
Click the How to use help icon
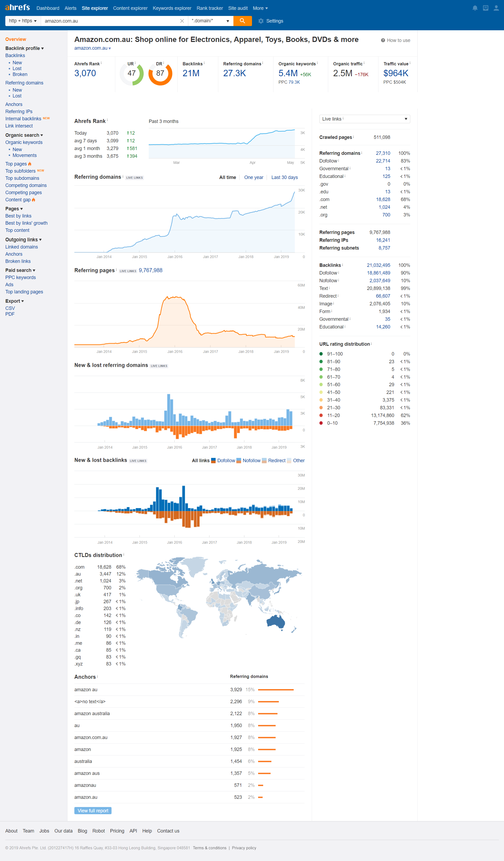pyautogui.click(x=383, y=40)
